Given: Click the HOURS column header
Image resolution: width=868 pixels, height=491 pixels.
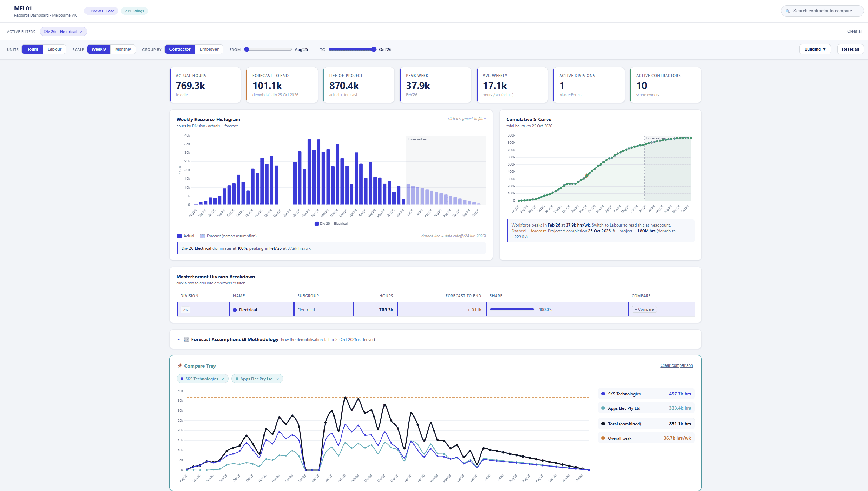Looking at the screenshot, I should click(386, 296).
